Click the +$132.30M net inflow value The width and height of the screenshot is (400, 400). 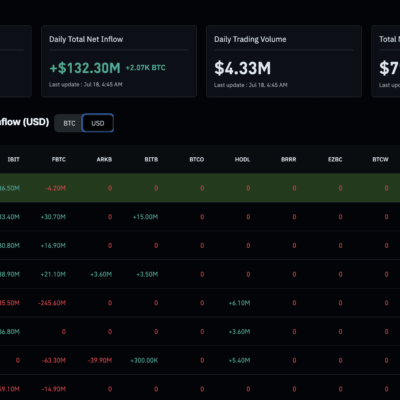85,68
